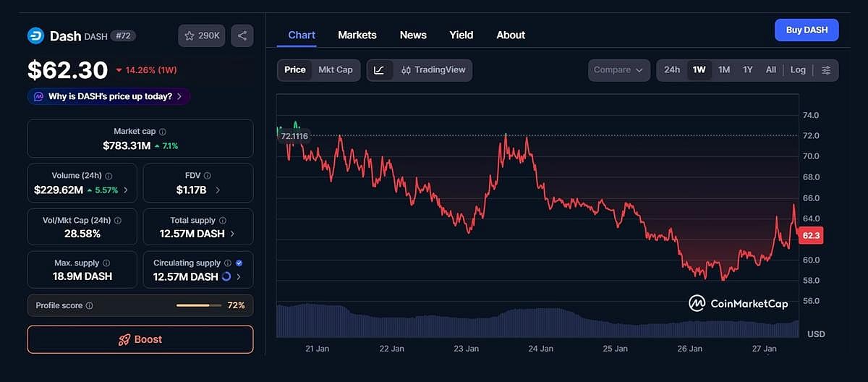Open the News tab
The height and width of the screenshot is (382, 868).
413,35
